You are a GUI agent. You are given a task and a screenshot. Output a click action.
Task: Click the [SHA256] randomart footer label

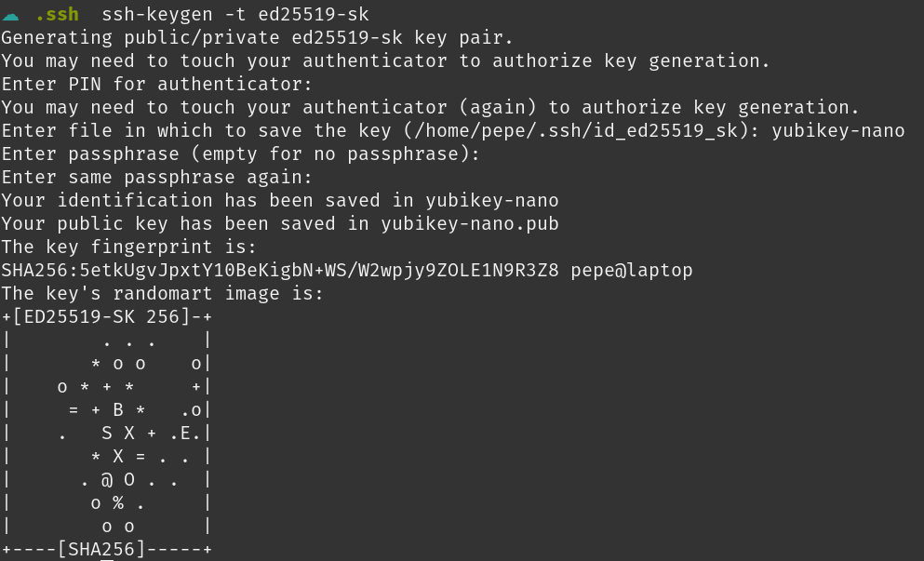point(101,549)
